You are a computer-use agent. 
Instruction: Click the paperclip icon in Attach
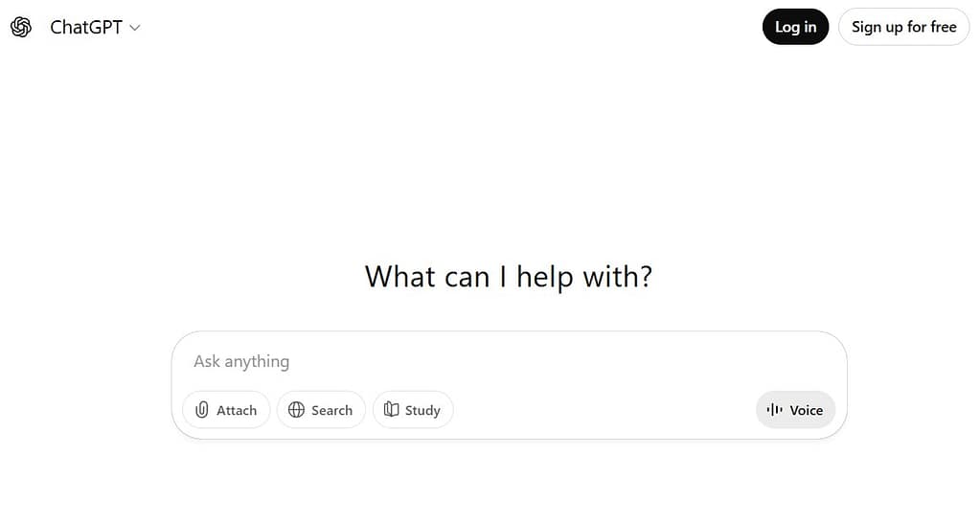tap(201, 410)
